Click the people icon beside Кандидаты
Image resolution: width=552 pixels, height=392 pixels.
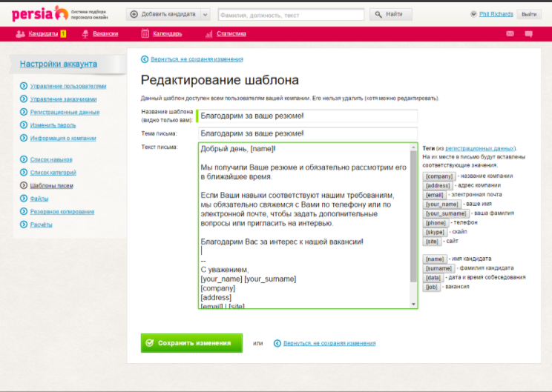coord(21,34)
